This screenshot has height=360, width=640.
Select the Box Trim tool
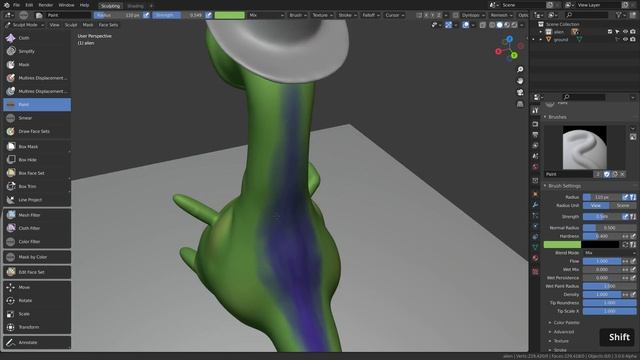[37, 187]
